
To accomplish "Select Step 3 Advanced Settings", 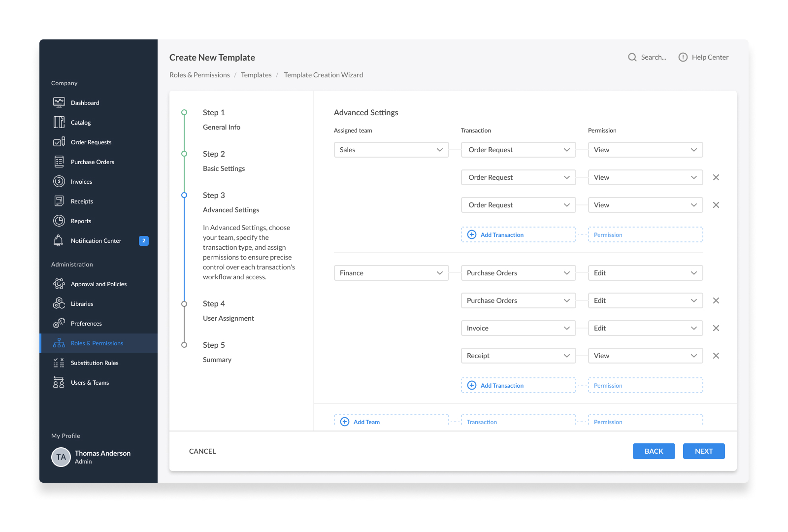I will point(231,202).
